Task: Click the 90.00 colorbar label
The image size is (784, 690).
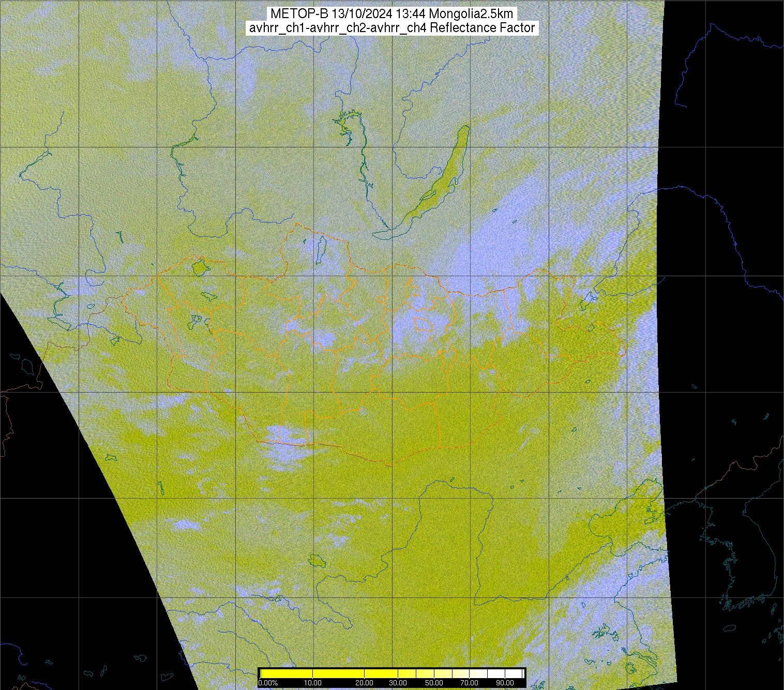Action: pos(504,683)
